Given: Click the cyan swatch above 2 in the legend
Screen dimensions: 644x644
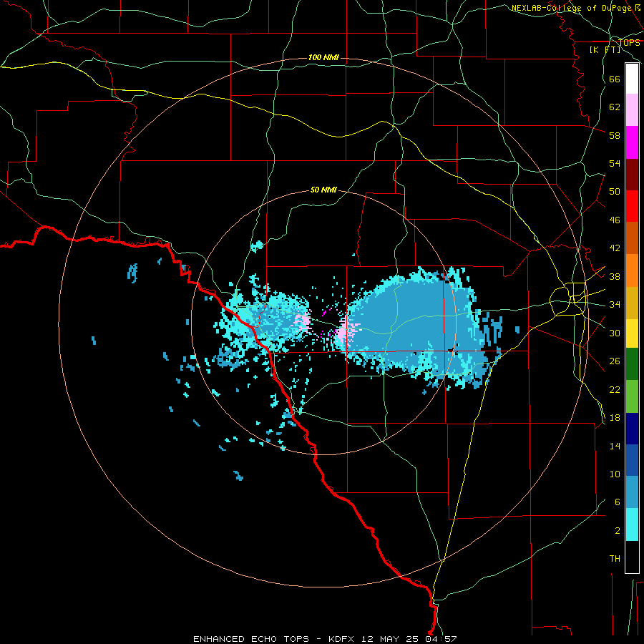Looking at the screenshot, I should tap(632, 525).
